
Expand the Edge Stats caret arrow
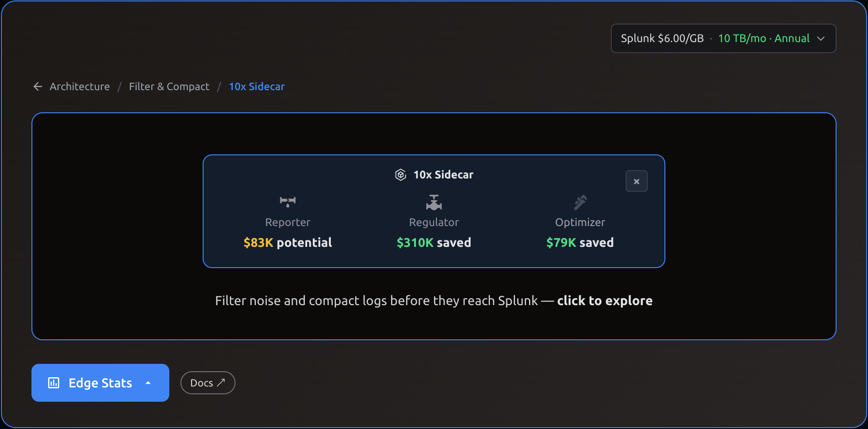[x=148, y=383]
